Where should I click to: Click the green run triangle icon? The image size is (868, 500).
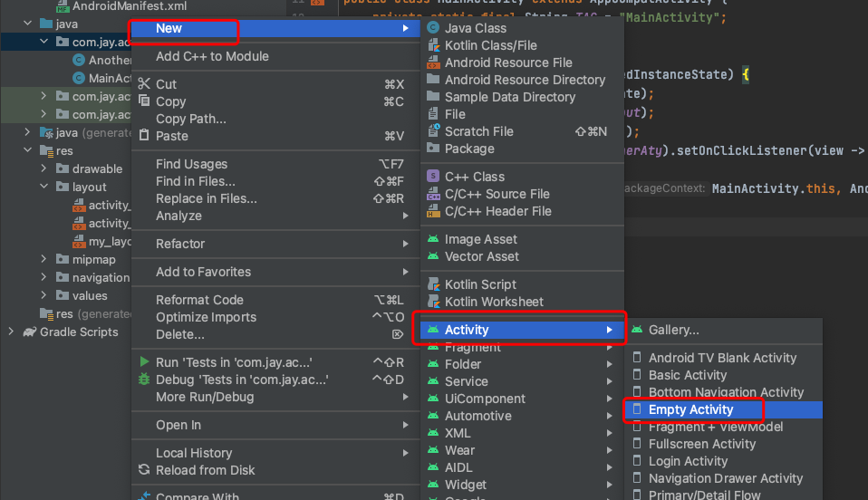click(144, 361)
